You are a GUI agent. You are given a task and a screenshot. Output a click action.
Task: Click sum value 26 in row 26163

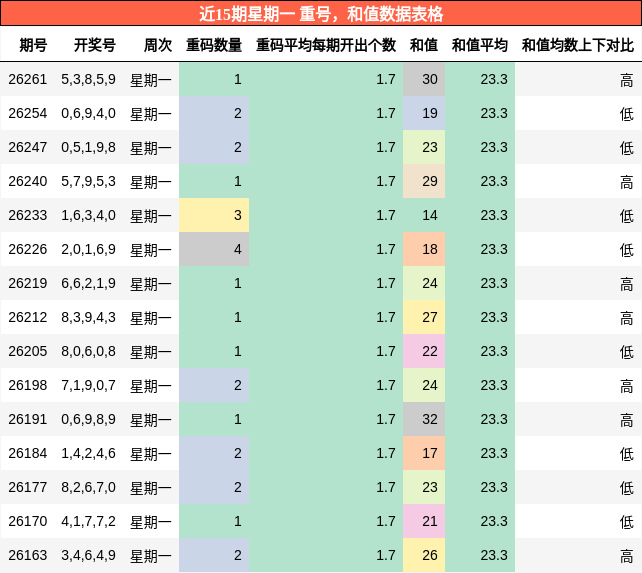click(424, 555)
